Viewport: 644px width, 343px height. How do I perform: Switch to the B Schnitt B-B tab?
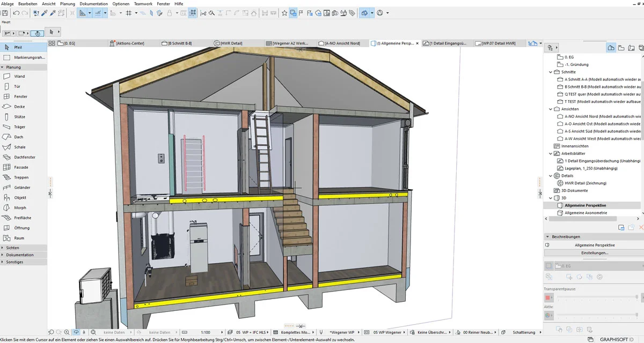[x=180, y=43]
